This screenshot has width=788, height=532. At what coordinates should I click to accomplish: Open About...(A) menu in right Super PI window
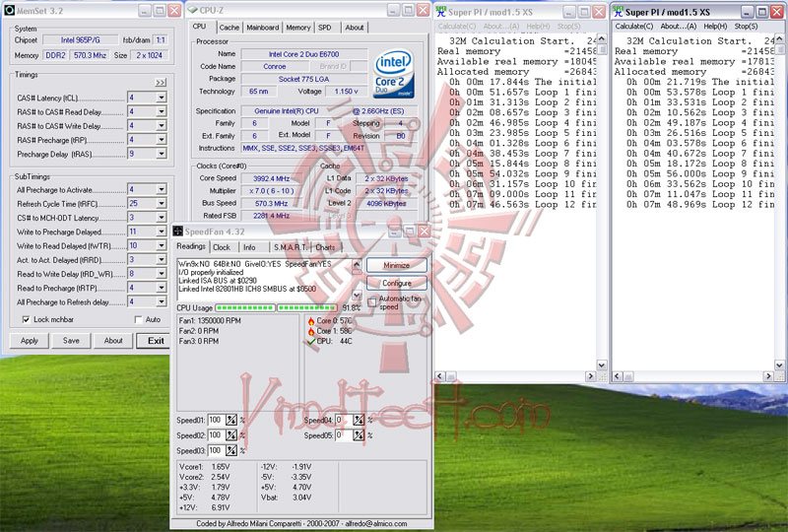[x=678, y=27]
